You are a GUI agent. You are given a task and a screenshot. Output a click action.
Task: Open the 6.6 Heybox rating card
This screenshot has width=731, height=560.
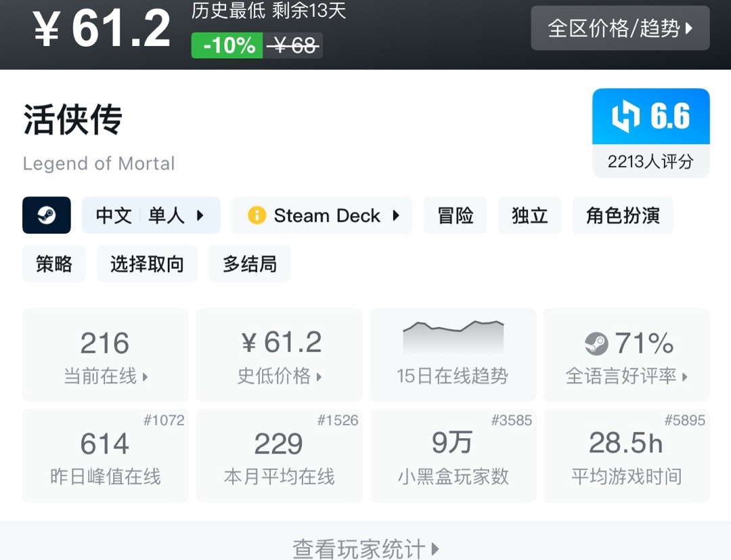click(651, 133)
